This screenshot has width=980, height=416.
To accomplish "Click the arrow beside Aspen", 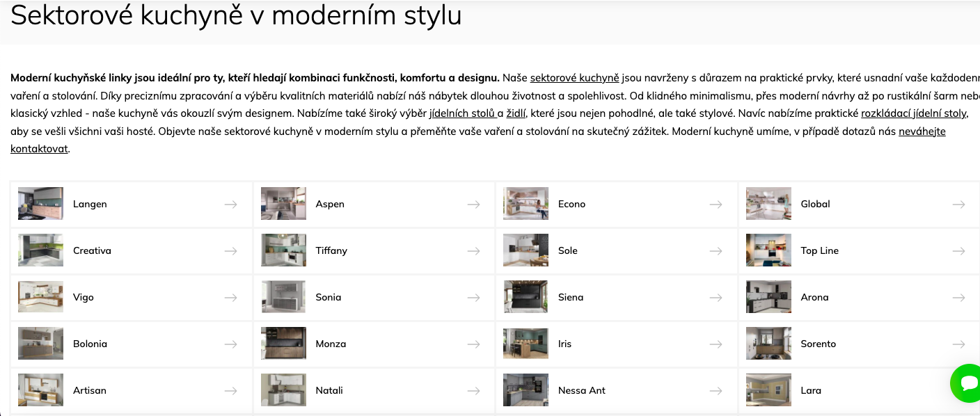I will [473, 205].
